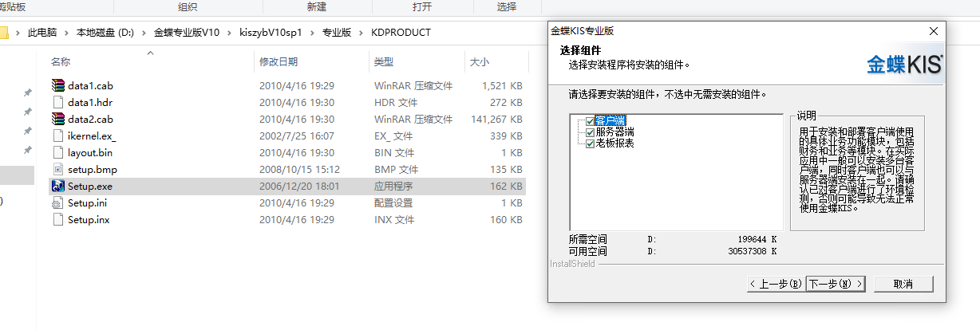Sort files by the 类型 column header
Screen dimensions: 980x330
click(384, 61)
